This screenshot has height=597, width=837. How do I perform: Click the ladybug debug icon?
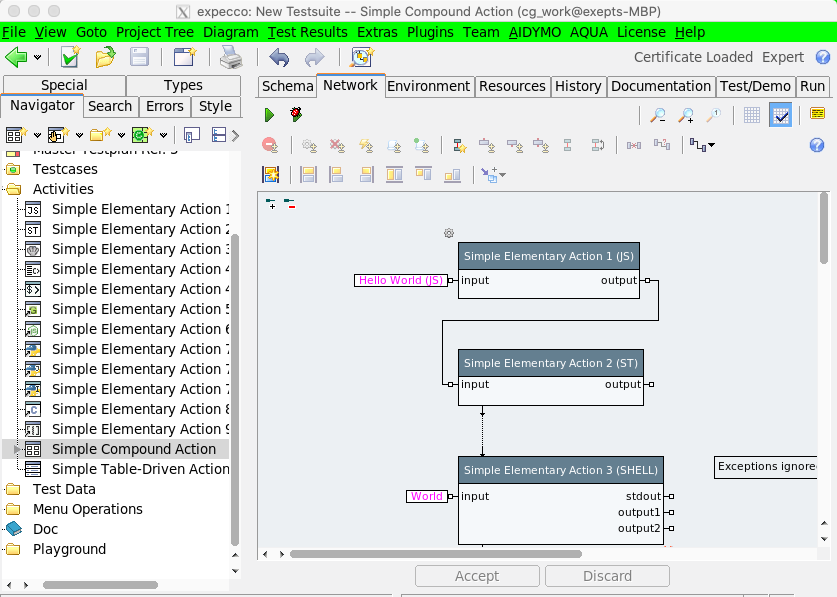296,115
